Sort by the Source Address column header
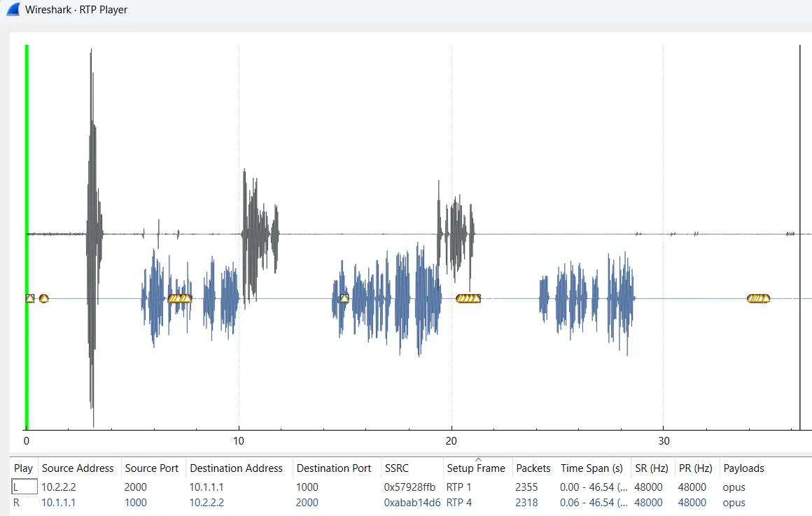The height and width of the screenshot is (516, 812). click(78, 468)
